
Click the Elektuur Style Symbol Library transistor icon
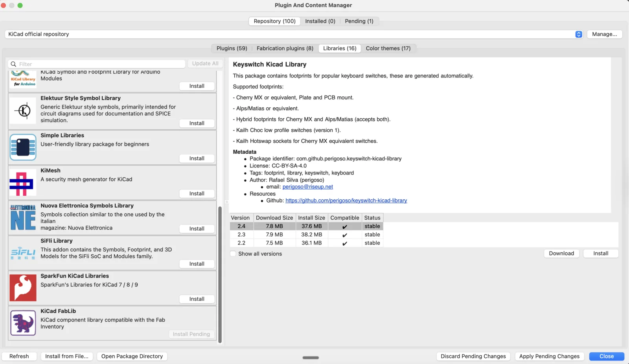tap(23, 111)
